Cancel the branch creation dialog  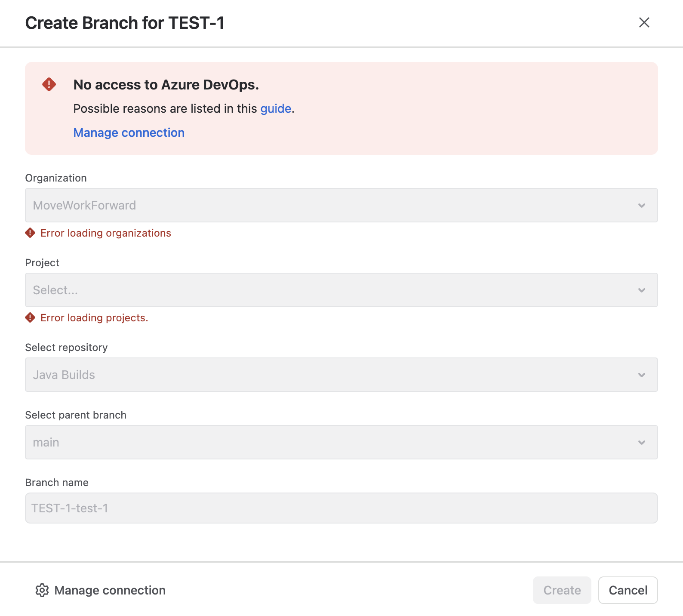pyautogui.click(x=628, y=590)
